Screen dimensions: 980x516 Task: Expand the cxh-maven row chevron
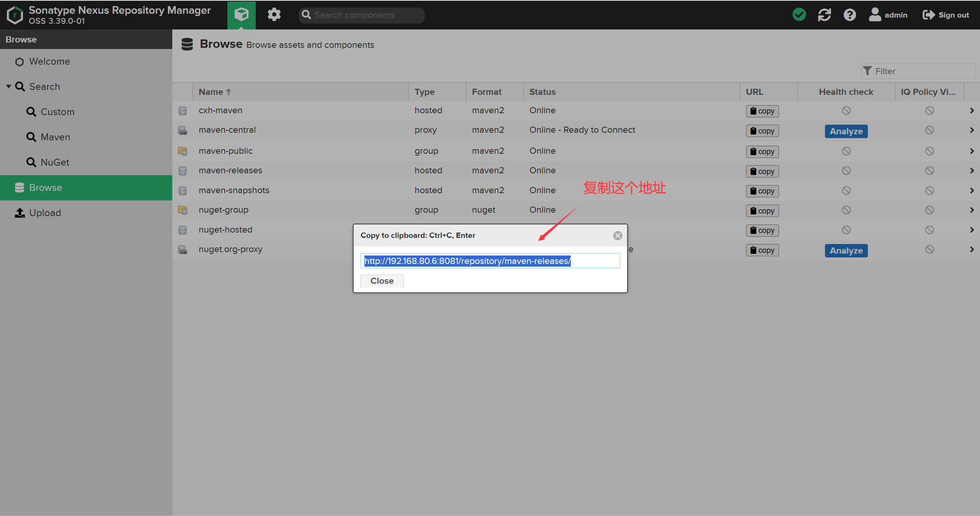tap(972, 111)
